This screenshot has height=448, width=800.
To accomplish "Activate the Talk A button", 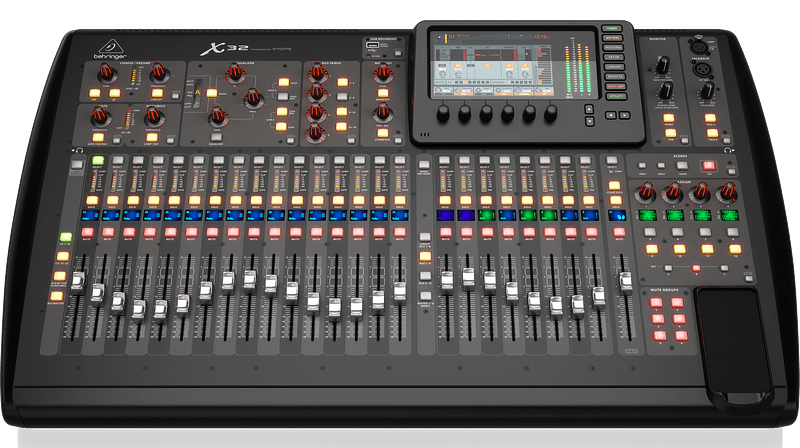I will tap(710, 118).
